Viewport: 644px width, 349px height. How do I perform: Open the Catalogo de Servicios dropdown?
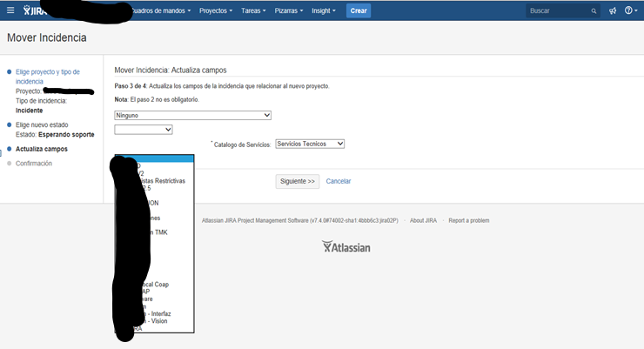(310, 144)
